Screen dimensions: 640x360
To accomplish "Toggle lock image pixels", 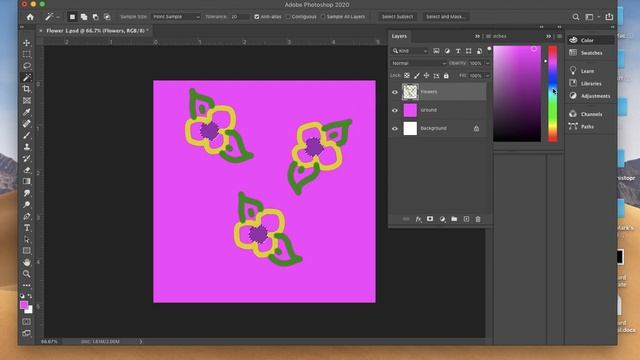I will point(416,76).
